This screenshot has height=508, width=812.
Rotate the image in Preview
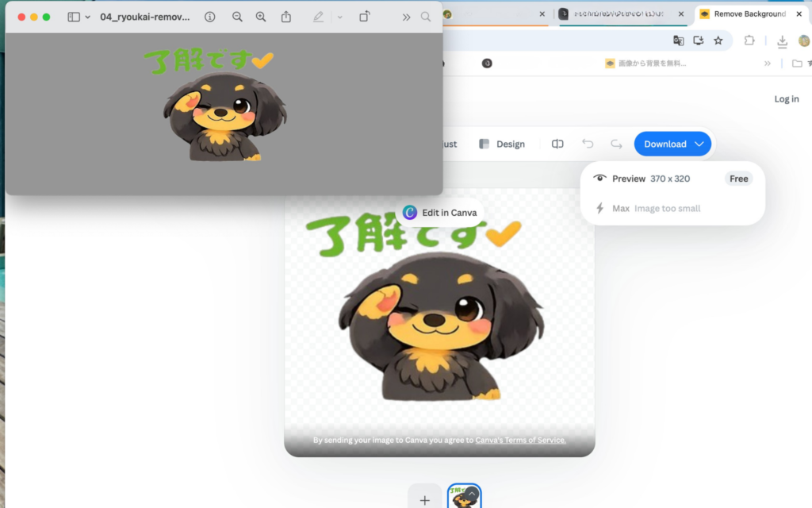pyautogui.click(x=365, y=17)
